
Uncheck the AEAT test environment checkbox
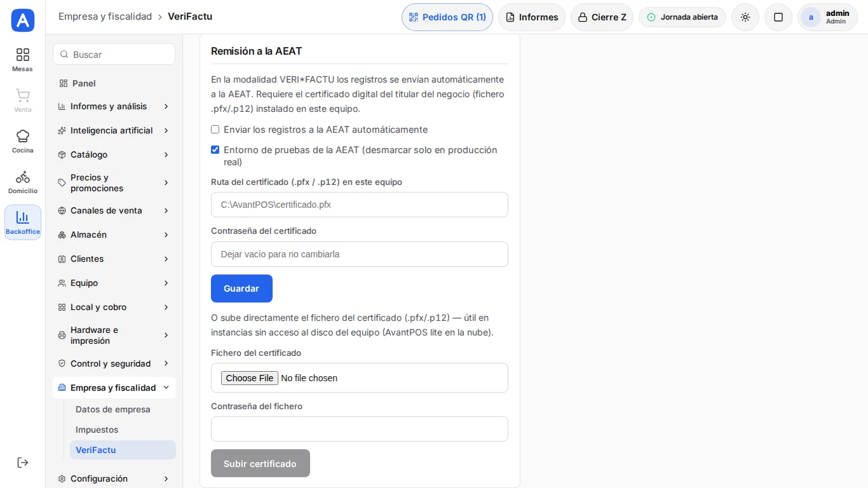tap(215, 150)
